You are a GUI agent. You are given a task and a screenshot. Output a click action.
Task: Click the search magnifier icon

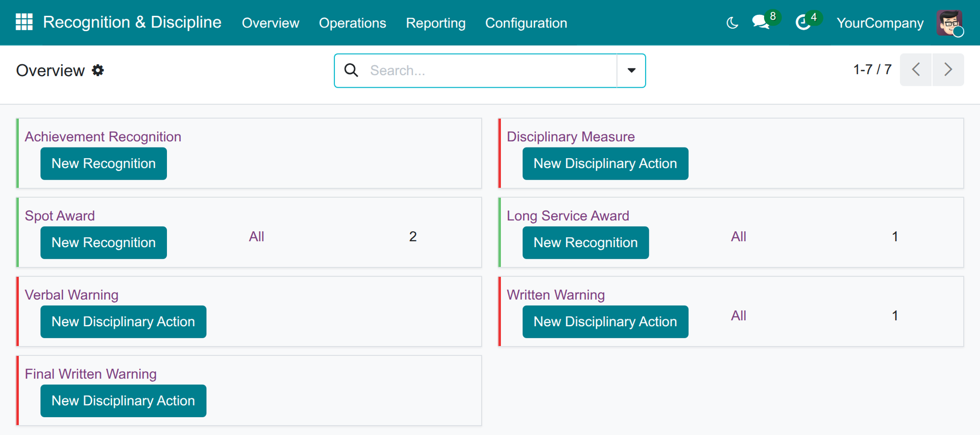pos(351,70)
